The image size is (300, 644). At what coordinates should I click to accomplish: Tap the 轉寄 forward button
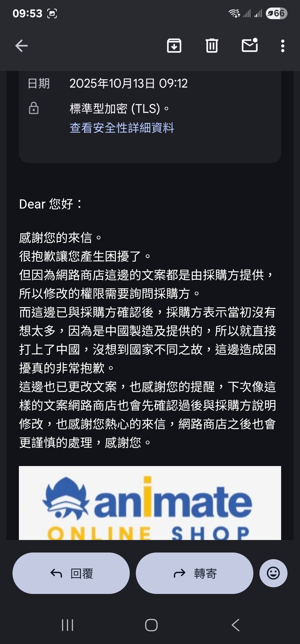(x=194, y=573)
